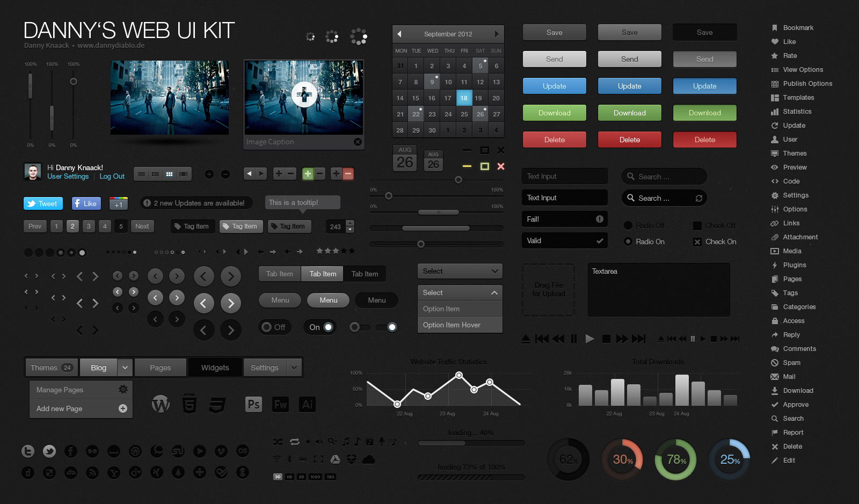Switch to the Widgets tab
The width and height of the screenshot is (859, 504).
pyautogui.click(x=215, y=368)
